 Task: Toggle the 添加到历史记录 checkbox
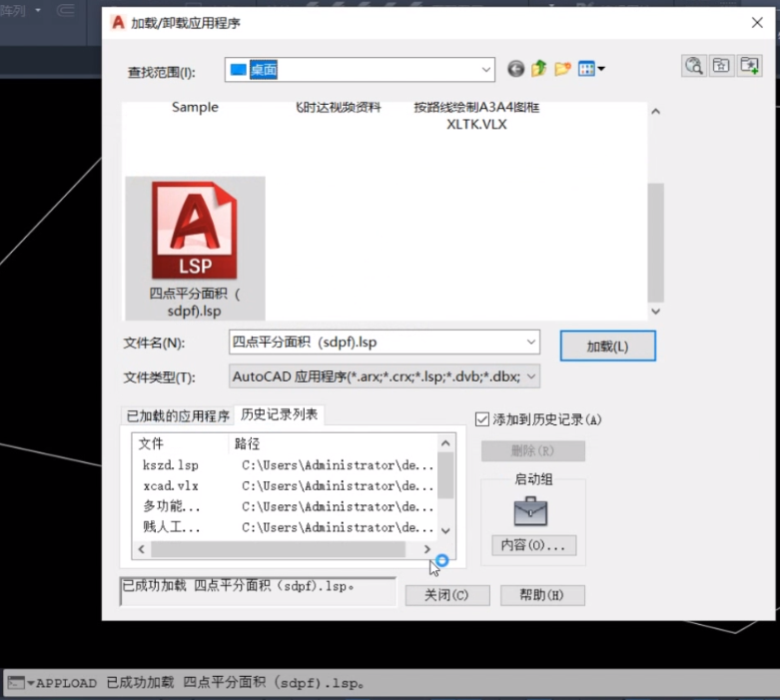[482, 419]
